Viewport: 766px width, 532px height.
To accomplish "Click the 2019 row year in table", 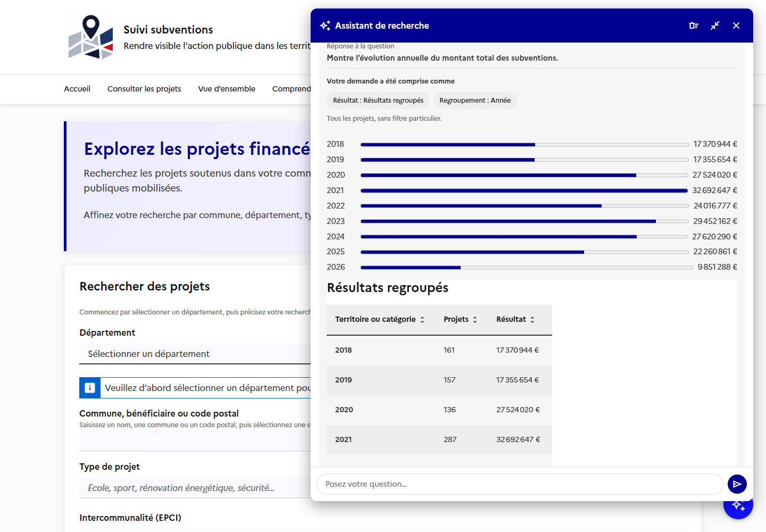I will pos(343,380).
